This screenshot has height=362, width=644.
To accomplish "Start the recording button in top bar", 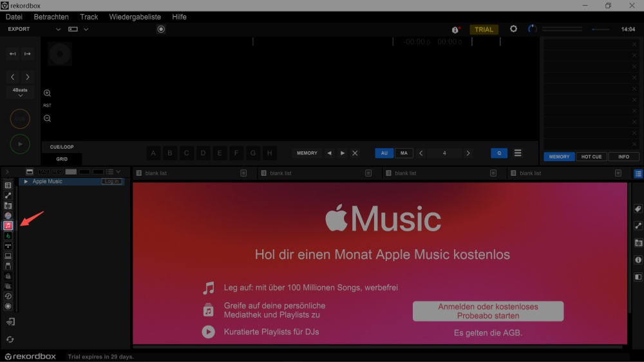I will pyautogui.click(x=161, y=29).
